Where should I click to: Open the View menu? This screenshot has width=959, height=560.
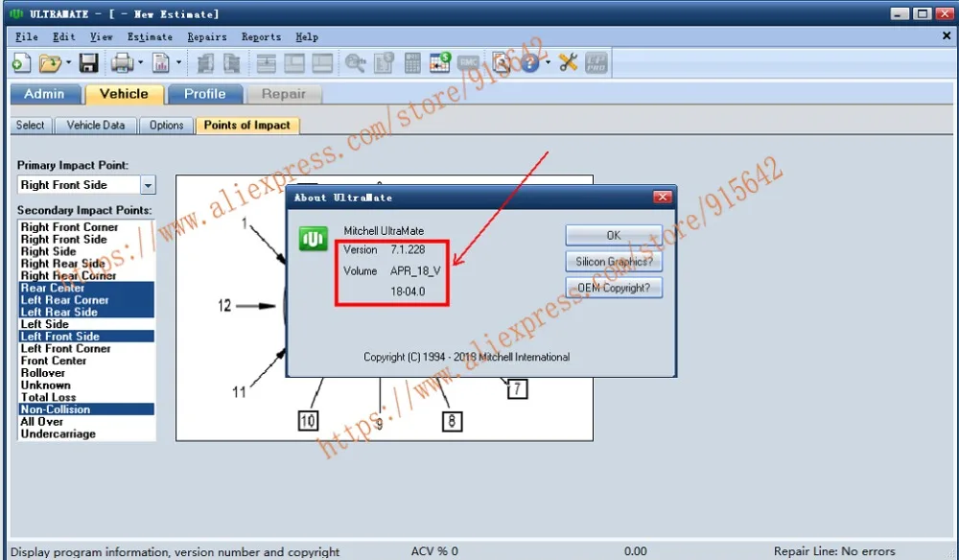pyautogui.click(x=101, y=37)
